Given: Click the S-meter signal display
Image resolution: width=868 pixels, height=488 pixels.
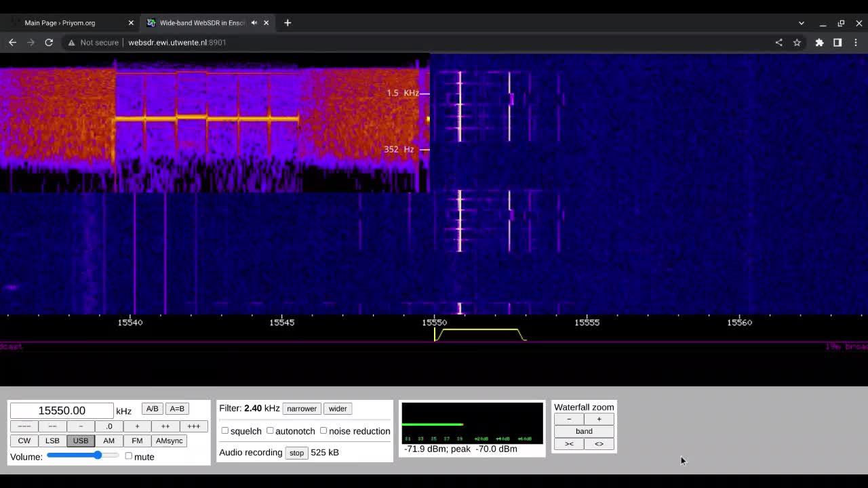Looking at the screenshot, I should [473, 423].
